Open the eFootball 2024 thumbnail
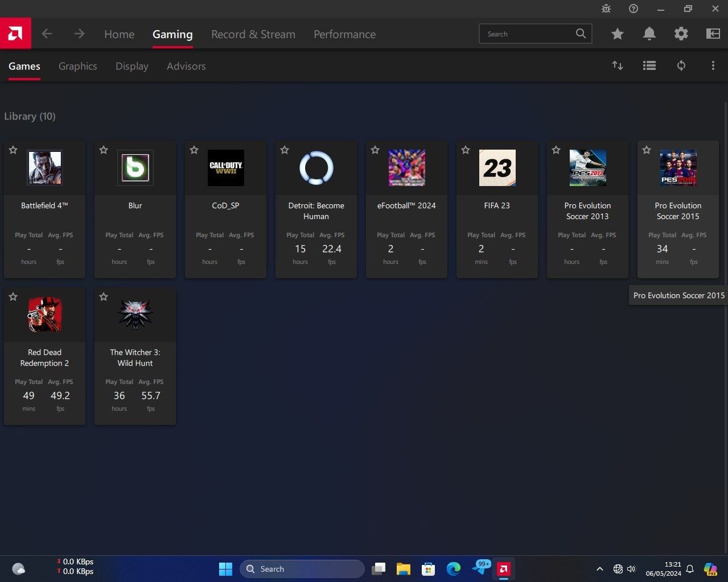728x582 pixels. point(406,168)
